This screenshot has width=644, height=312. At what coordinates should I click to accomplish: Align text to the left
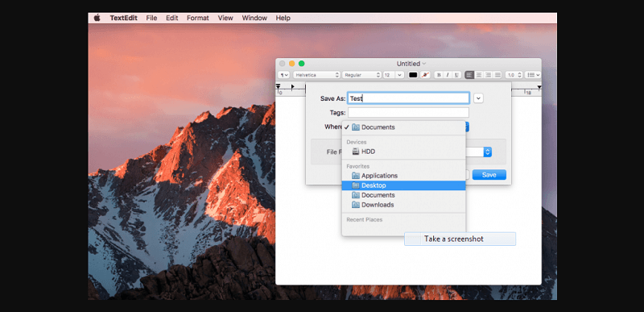tap(469, 75)
